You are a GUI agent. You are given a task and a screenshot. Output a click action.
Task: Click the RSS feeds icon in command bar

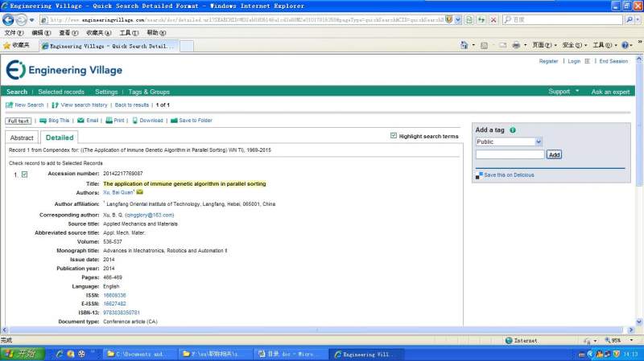484,45
